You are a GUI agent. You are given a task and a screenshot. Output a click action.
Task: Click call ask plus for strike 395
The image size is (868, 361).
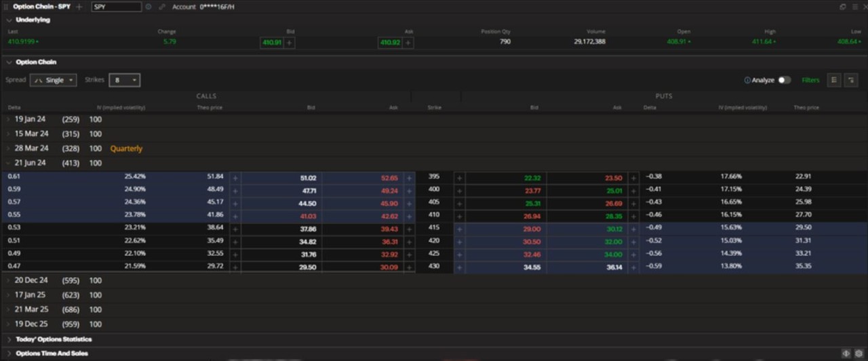pyautogui.click(x=409, y=178)
